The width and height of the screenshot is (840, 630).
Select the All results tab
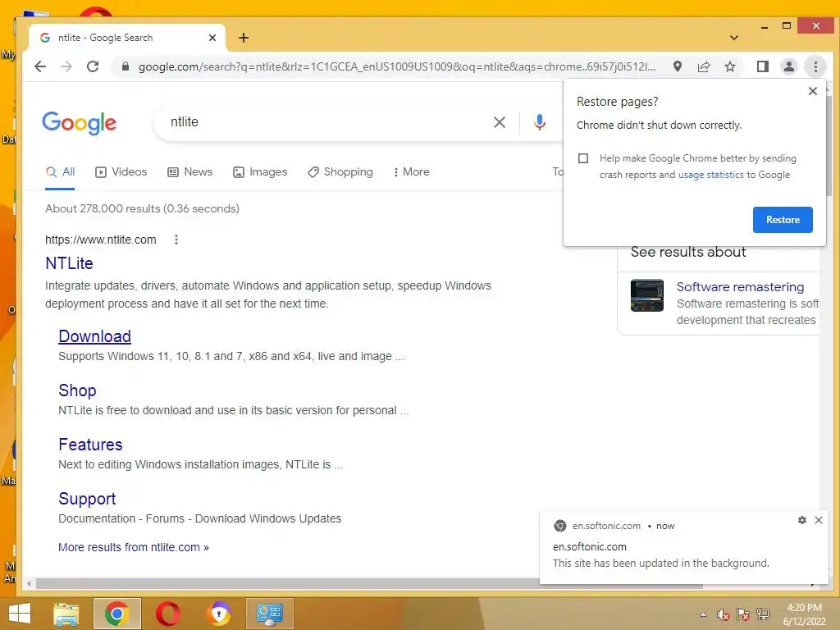(x=60, y=172)
